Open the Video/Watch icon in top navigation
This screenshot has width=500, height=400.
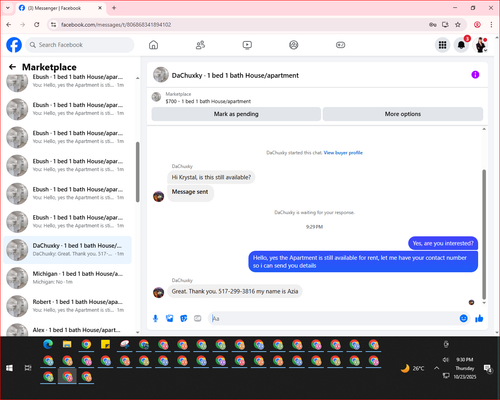tap(247, 45)
